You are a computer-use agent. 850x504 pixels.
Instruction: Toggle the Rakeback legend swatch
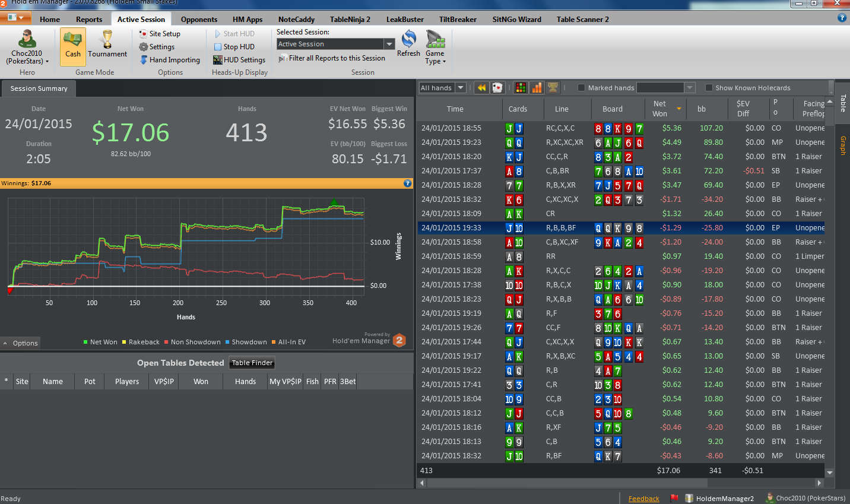pos(124,342)
